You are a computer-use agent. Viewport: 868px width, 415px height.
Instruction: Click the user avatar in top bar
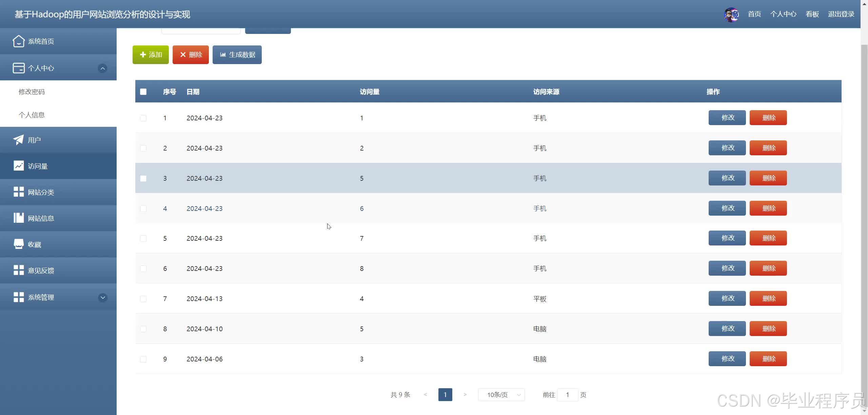pos(731,14)
